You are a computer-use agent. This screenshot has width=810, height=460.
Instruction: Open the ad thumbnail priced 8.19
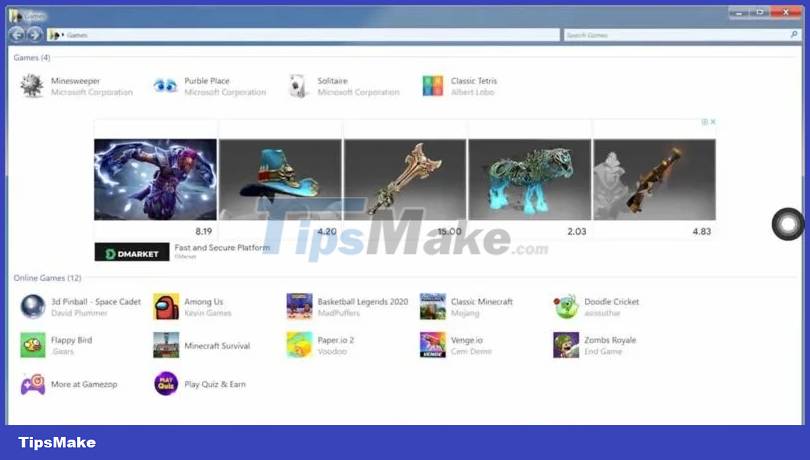pyautogui.click(x=155, y=179)
